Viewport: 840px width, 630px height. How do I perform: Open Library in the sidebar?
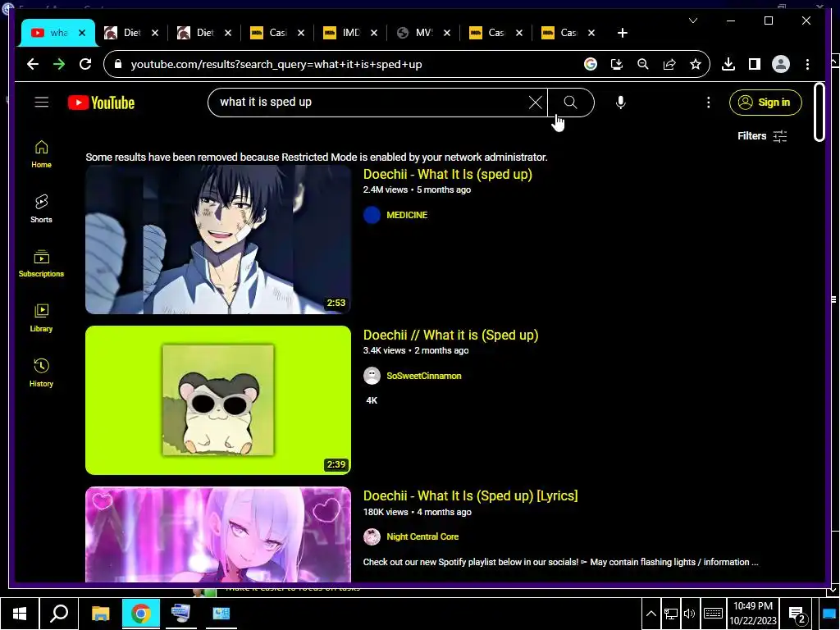coord(41,318)
